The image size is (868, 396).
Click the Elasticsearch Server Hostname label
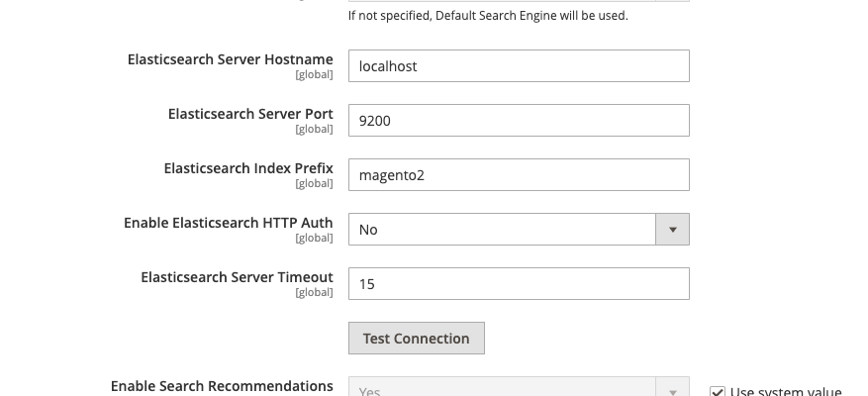(x=230, y=59)
